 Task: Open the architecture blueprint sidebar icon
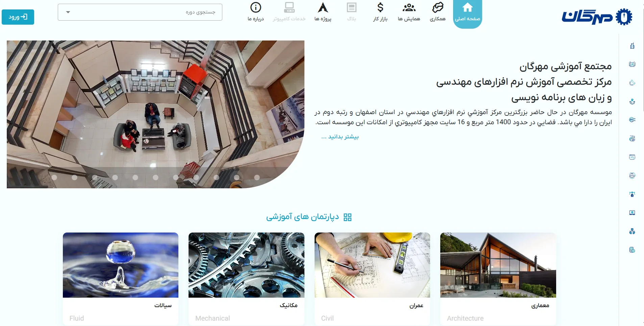(632, 64)
